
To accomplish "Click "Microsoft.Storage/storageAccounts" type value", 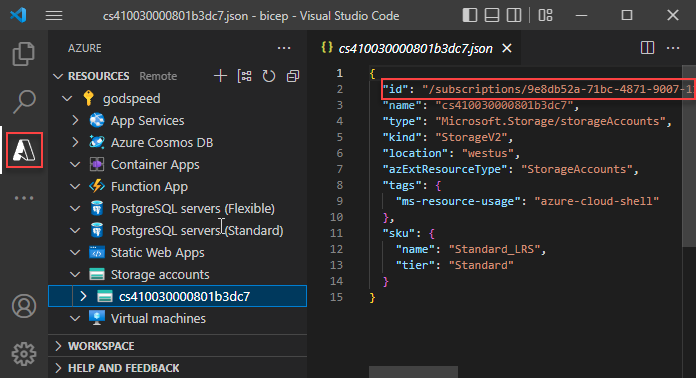I will [x=550, y=121].
